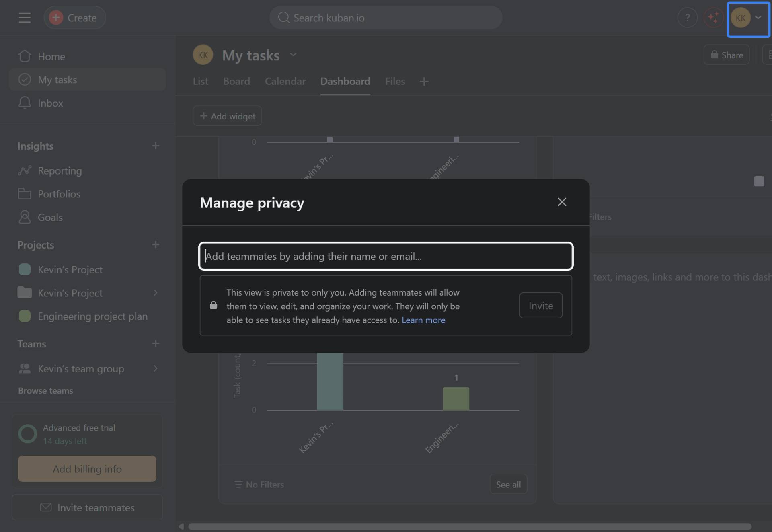The image size is (772, 532).
Task: Click See all on chart widget
Action: (508, 485)
